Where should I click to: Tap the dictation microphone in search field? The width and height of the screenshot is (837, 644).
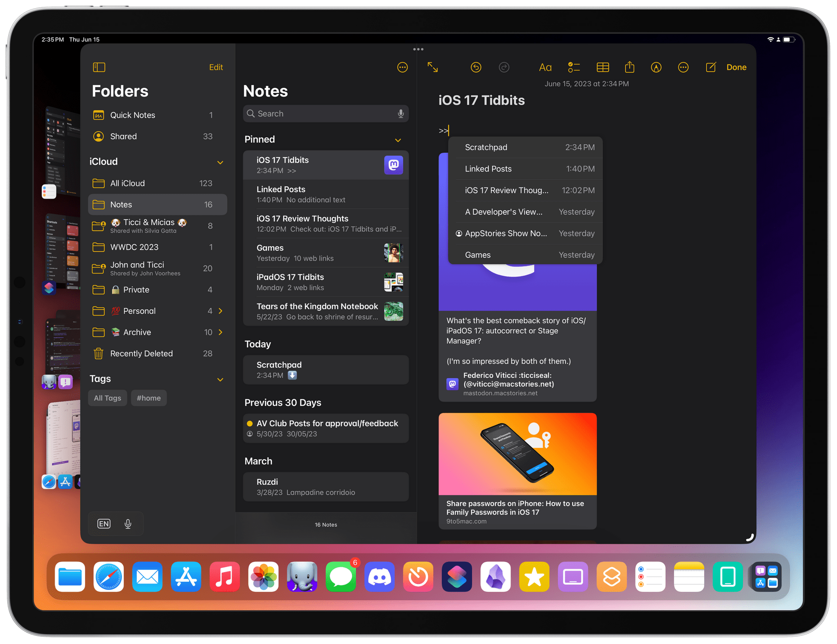(401, 114)
